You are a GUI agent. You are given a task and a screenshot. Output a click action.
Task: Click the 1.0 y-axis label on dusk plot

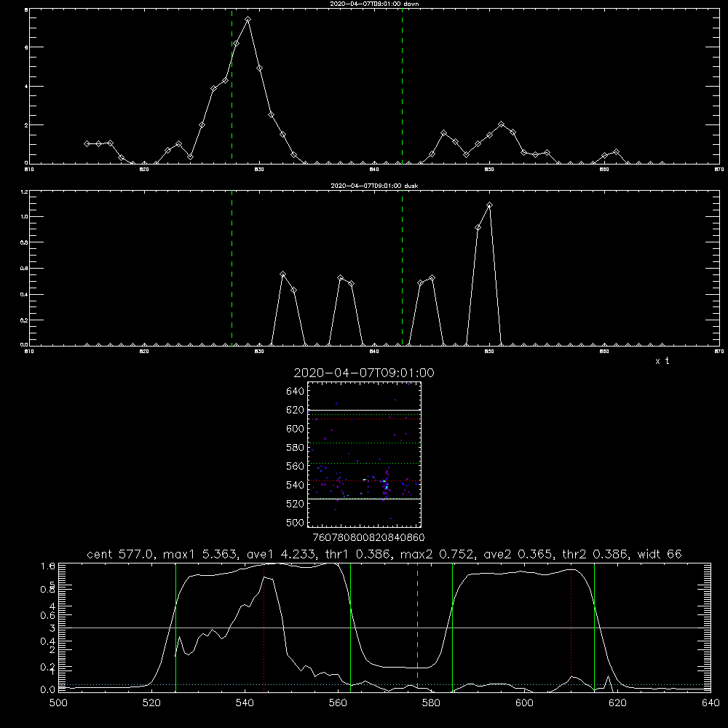pos(24,217)
